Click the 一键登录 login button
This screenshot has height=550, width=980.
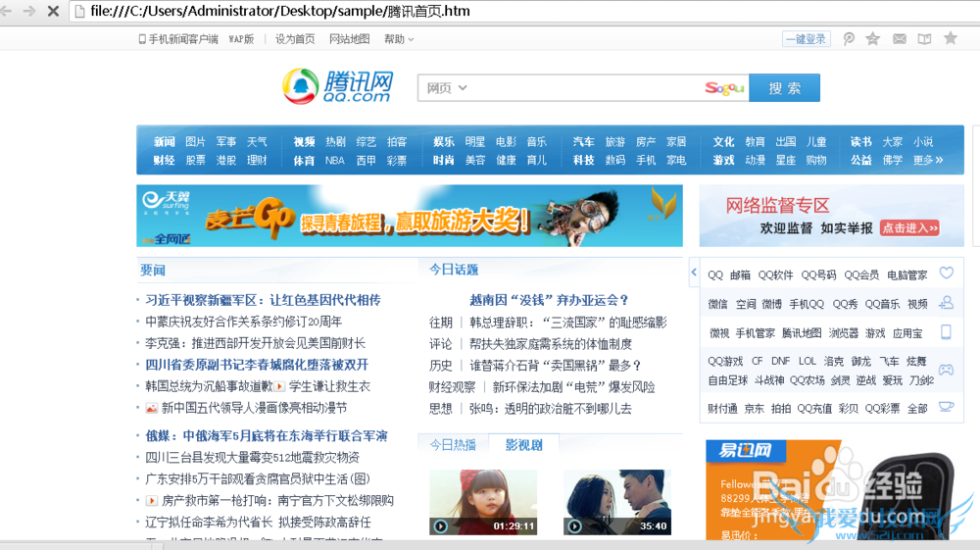[806, 39]
